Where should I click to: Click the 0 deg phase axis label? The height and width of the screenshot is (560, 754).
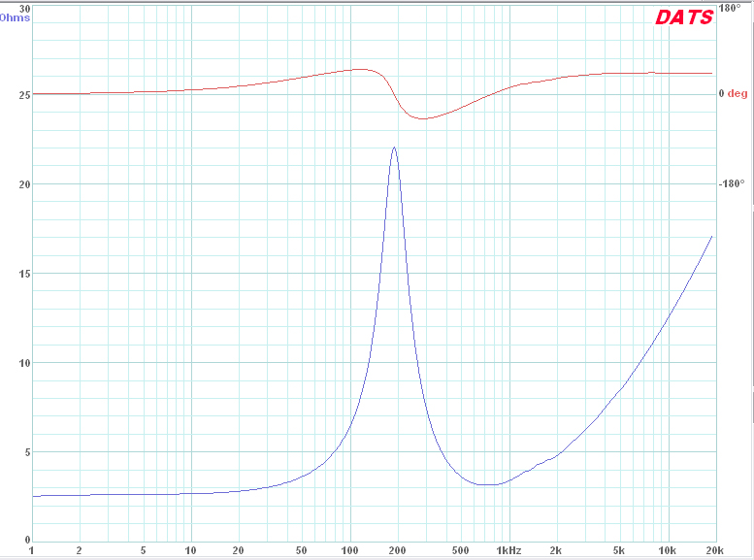pyautogui.click(x=733, y=93)
